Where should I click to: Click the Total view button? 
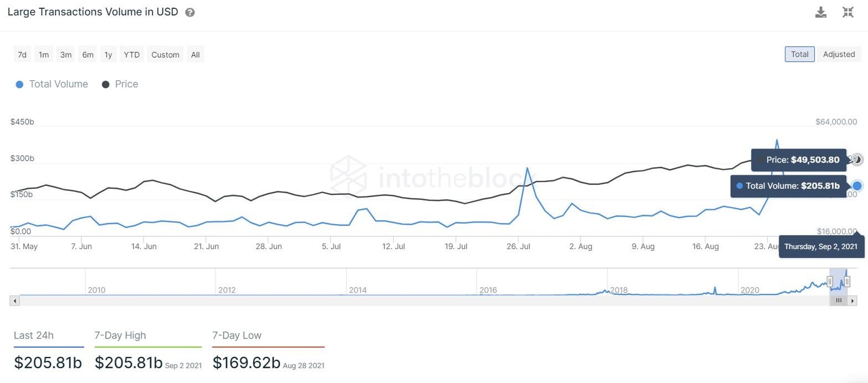point(799,54)
